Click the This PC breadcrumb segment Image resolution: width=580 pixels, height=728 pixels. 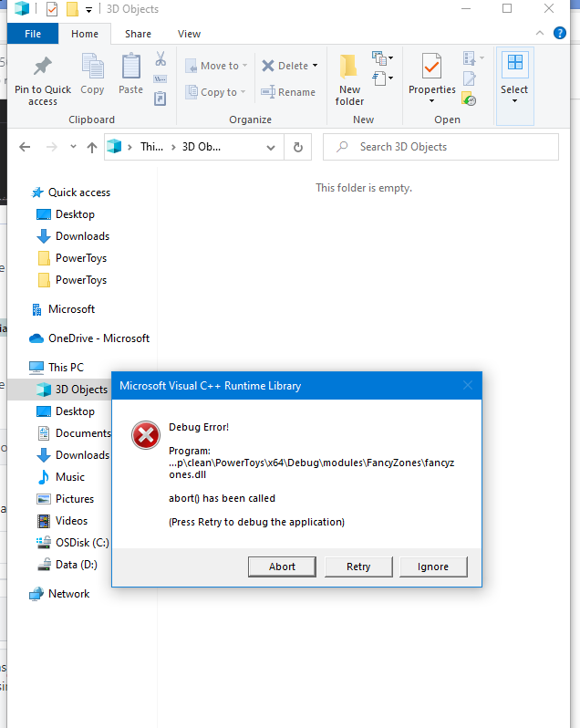pyautogui.click(x=151, y=147)
